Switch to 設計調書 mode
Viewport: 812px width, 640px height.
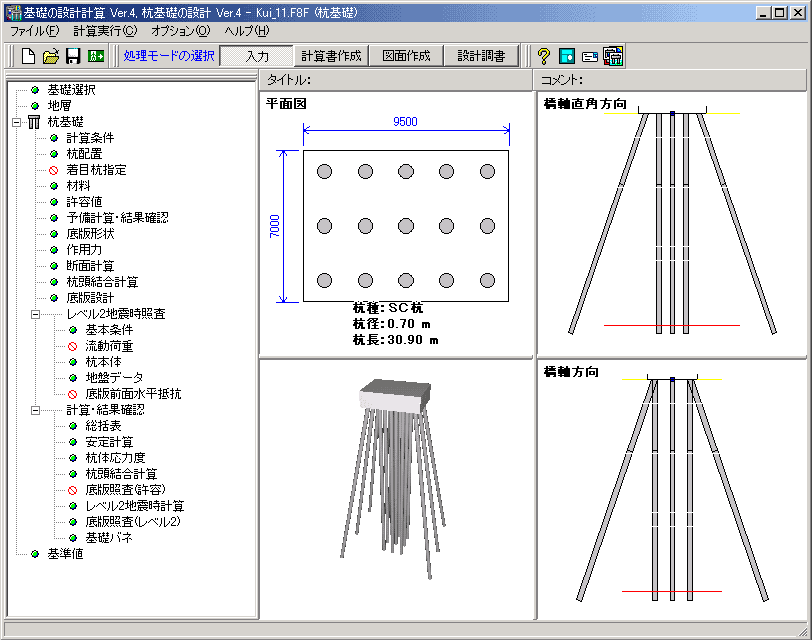481,56
